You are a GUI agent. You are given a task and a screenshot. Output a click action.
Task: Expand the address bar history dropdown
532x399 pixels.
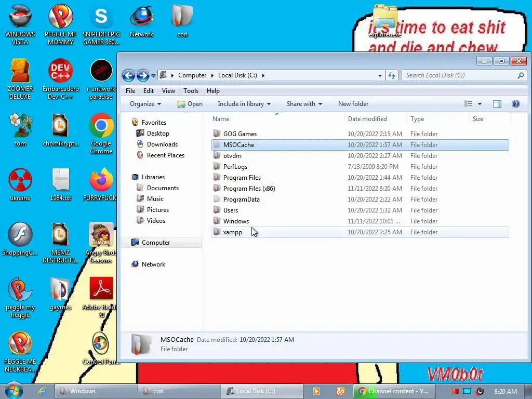pos(380,75)
